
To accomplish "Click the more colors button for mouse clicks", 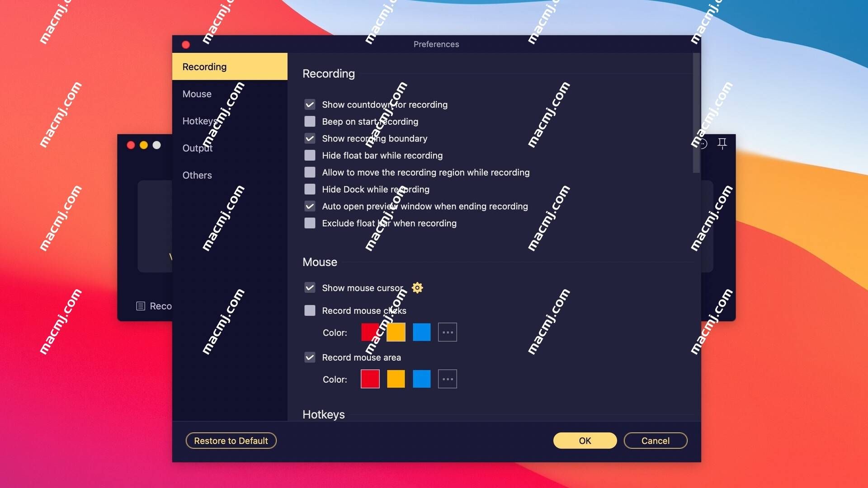I will (447, 332).
